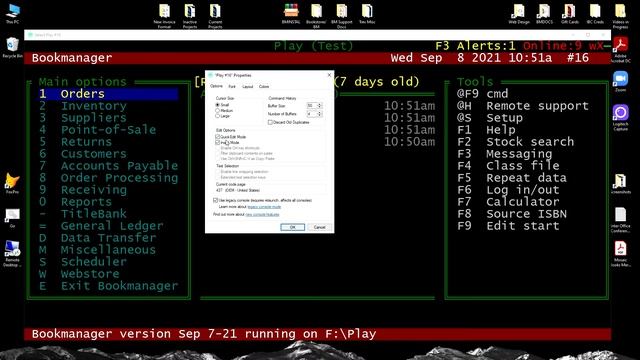This screenshot has width=640, height=360.
Task: Launch the BMINSTAL installer icon
Action: pyautogui.click(x=291, y=14)
